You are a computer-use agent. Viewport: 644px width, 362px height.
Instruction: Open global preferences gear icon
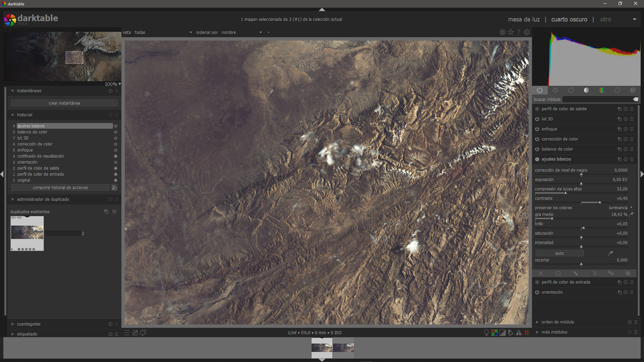pyautogui.click(x=527, y=32)
